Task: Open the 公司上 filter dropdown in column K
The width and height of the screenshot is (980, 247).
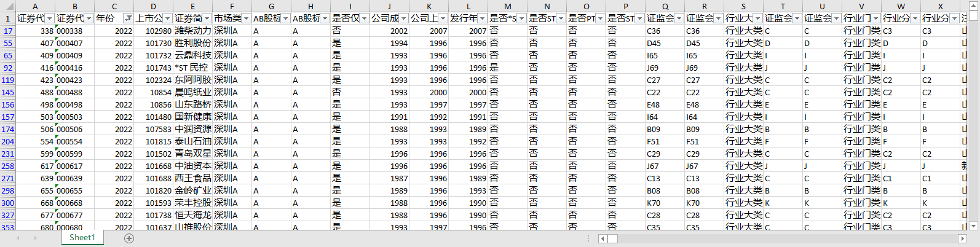Action: coord(443,18)
